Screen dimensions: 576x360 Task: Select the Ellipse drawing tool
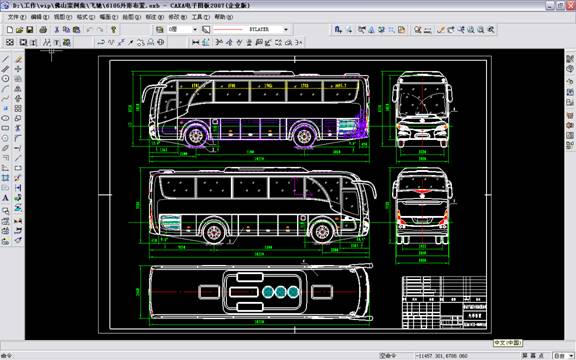point(6,118)
